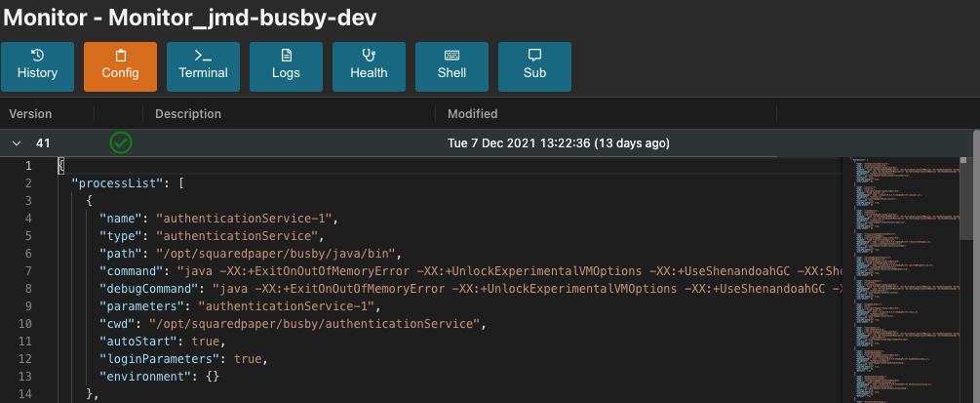Viewport: 980px width, 403px height.
Task: Click line number 1 in gutter
Action: 28,166
